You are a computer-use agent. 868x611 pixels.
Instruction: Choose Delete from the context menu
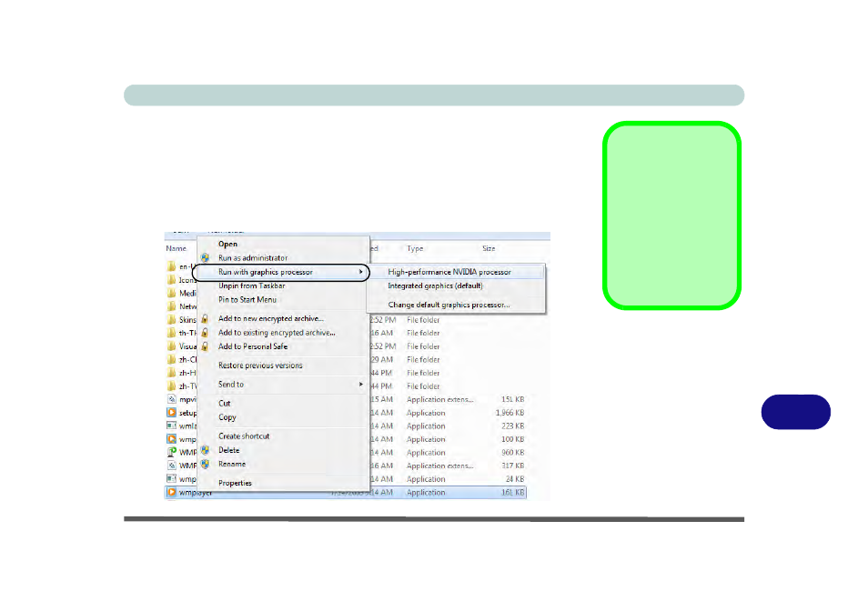coord(228,450)
